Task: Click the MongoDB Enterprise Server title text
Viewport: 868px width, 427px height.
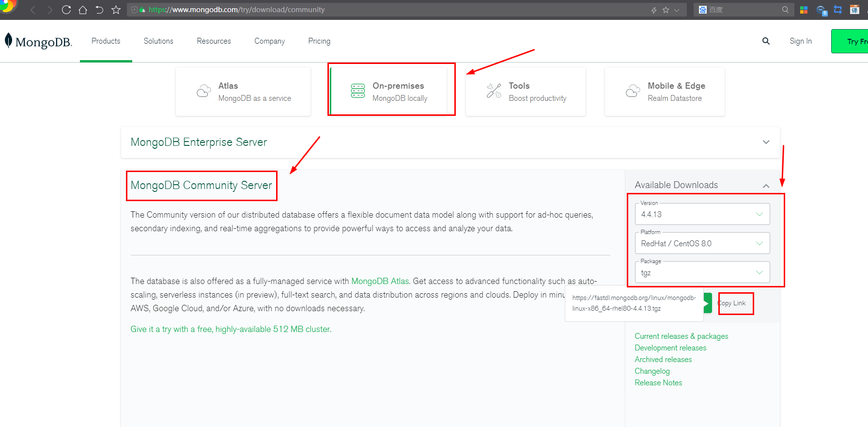Action: [x=199, y=142]
